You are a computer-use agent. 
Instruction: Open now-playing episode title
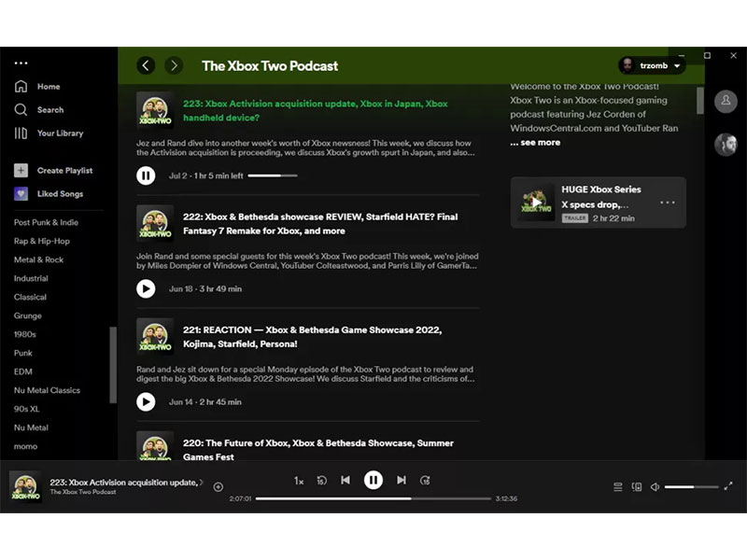click(x=126, y=482)
